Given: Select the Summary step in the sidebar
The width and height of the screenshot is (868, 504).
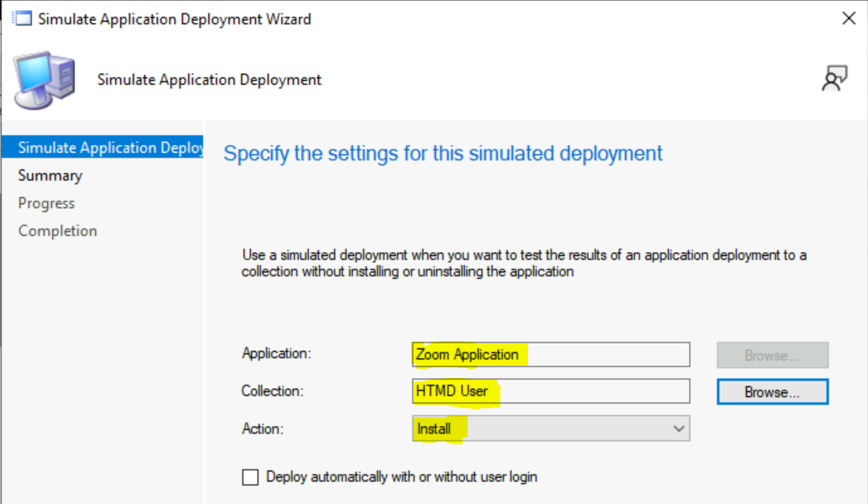Looking at the screenshot, I should tap(50, 175).
